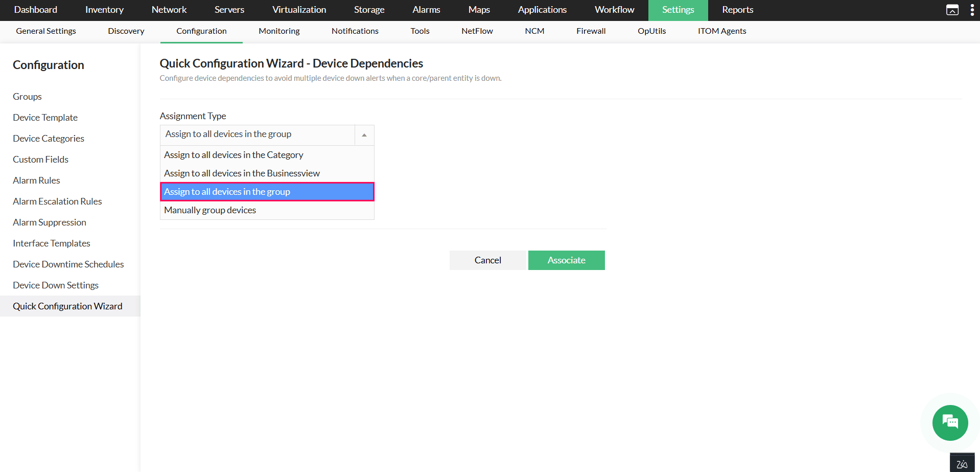Open the Discovery tab

coord(125,31)
